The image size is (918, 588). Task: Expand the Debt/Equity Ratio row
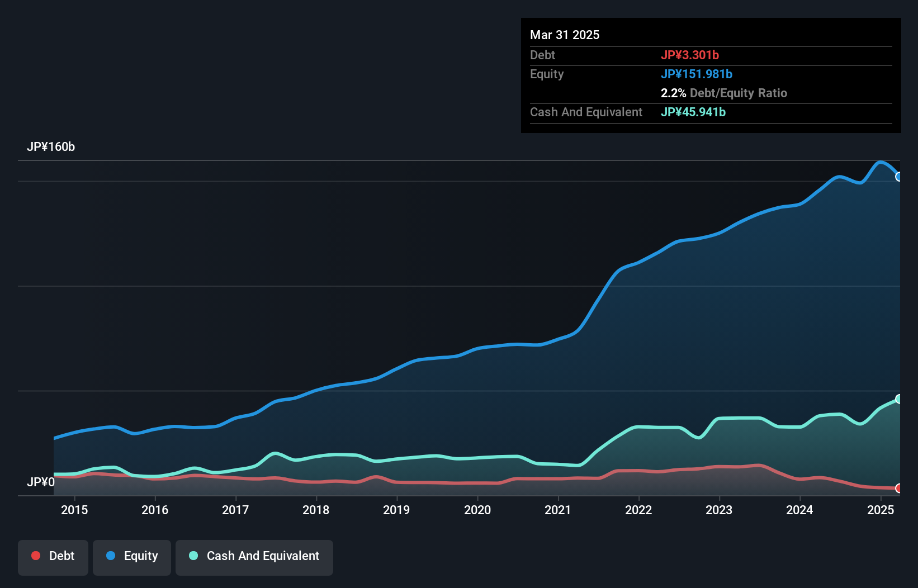(724, 93)
